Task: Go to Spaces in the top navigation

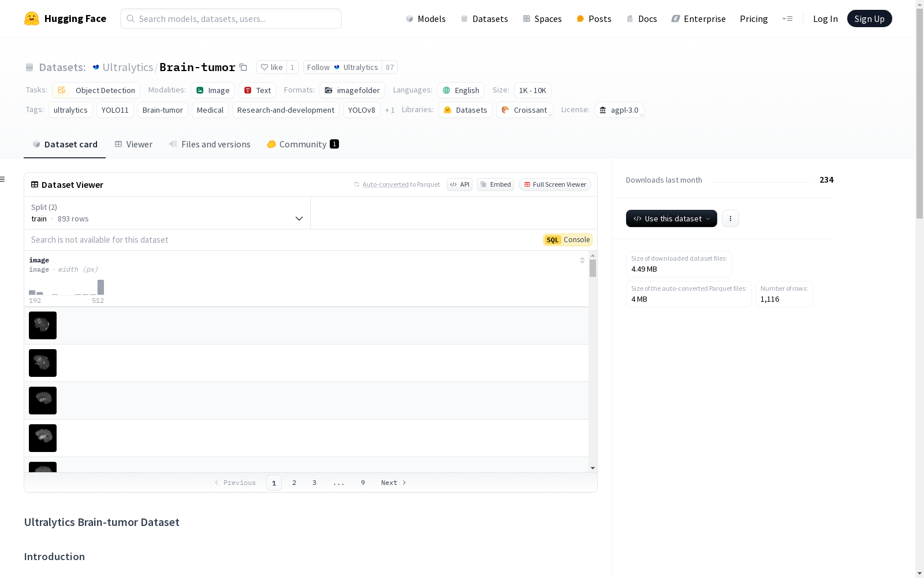Action: coord(542,18)
